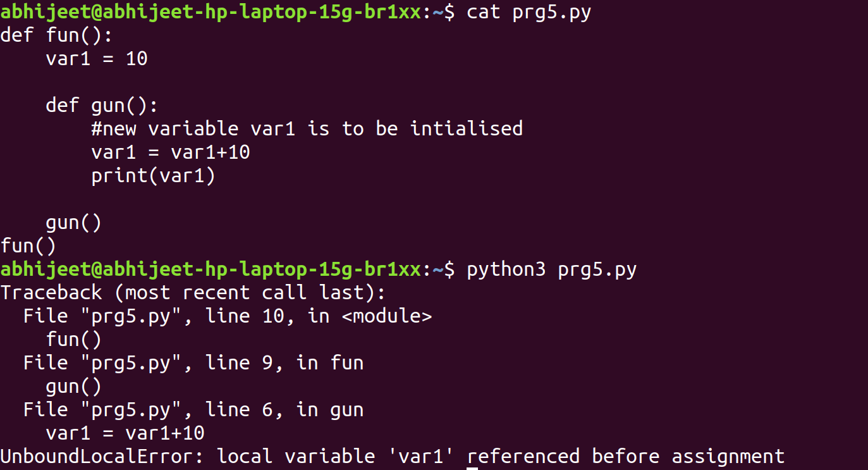Viewport: 868px width, 470px height.
Task: Click the 'Traceback (most recent call last):' line
Action: [x=193, y=293]
